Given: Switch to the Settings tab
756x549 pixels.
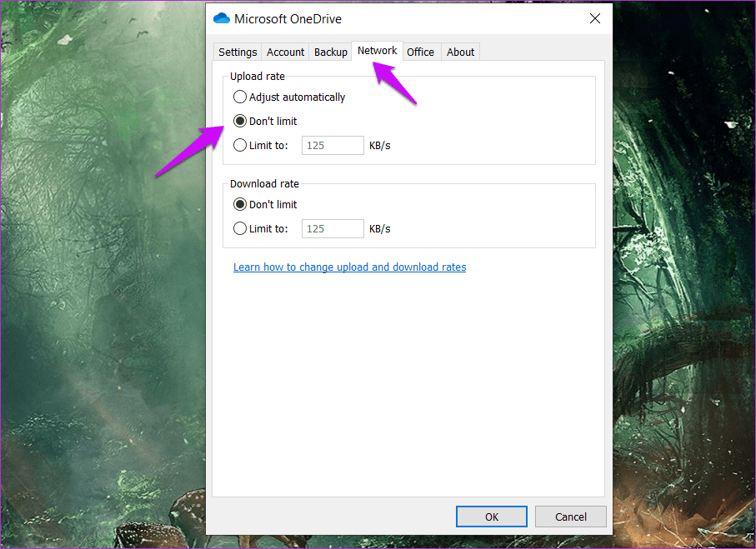Looking at the screenshot, I should [238, 52].
